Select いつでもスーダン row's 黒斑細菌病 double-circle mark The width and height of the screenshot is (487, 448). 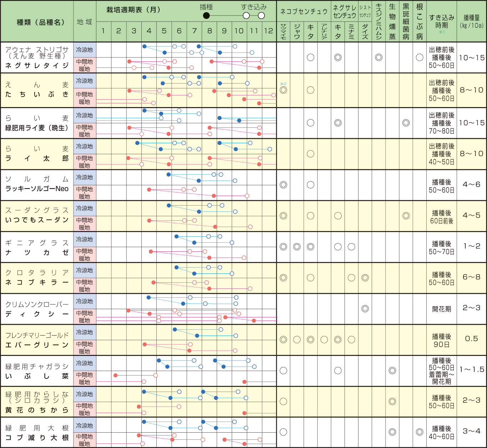[x=406, y=216]
